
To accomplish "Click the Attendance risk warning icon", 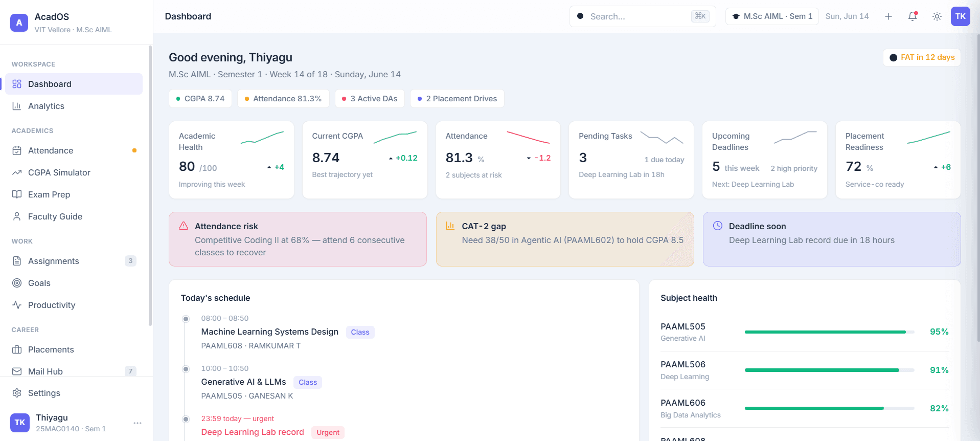I will point(184,226).
